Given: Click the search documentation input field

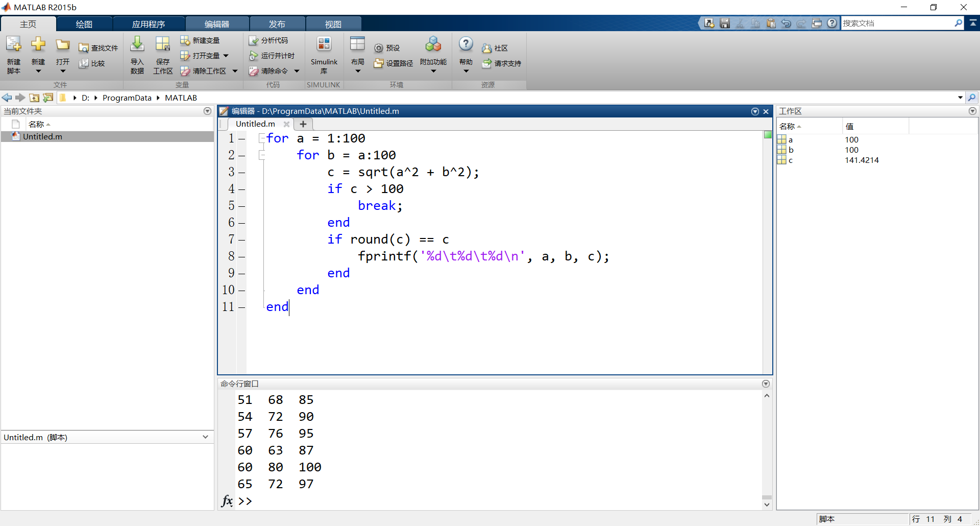Looking at the screenshot, I should coord(897,23).
